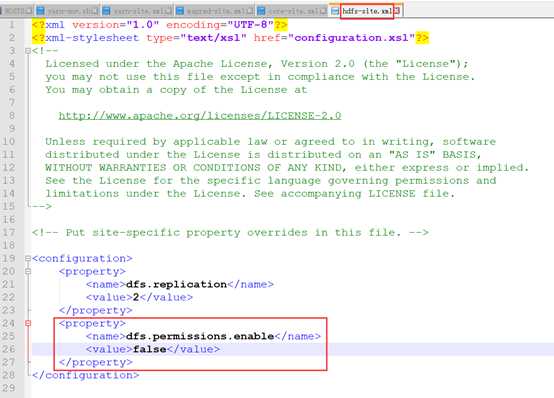Click the closing </property> tag on line 27

pos(96,362)
